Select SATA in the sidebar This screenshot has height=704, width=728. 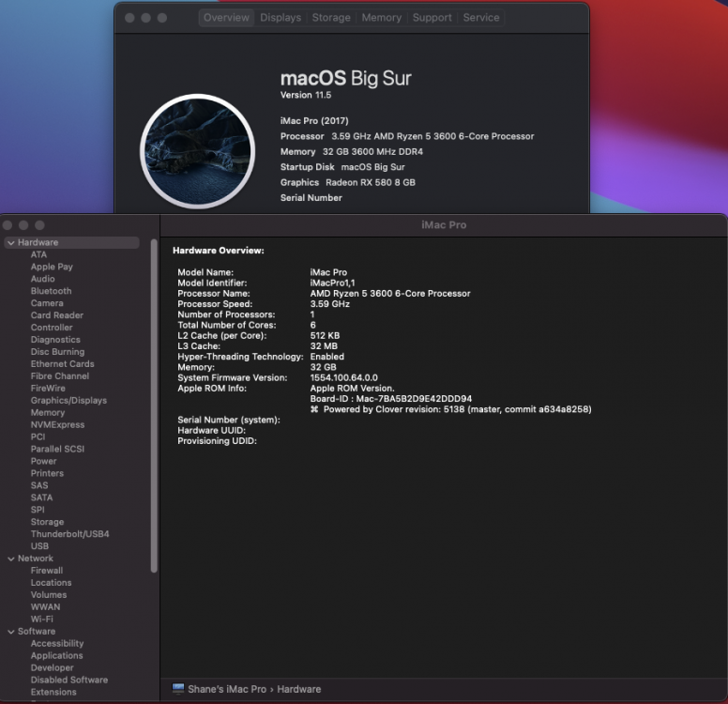click(42, 497)
